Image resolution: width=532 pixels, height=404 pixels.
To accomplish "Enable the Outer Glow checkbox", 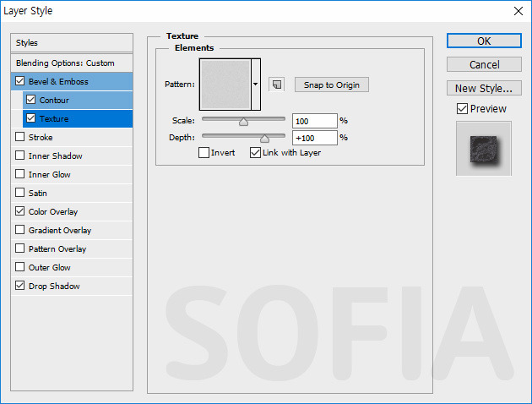I will [x=20, y=267].
